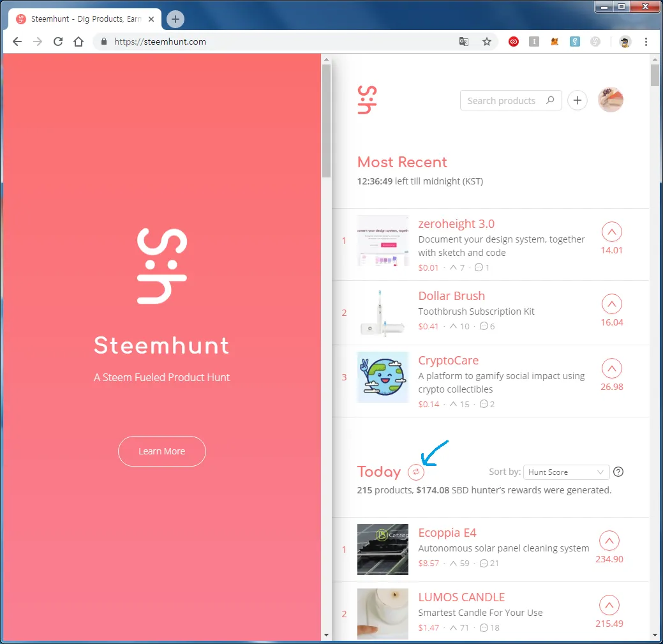Click the browser forward arrow
The image size is (663, 644).
(x=38, y=41)
